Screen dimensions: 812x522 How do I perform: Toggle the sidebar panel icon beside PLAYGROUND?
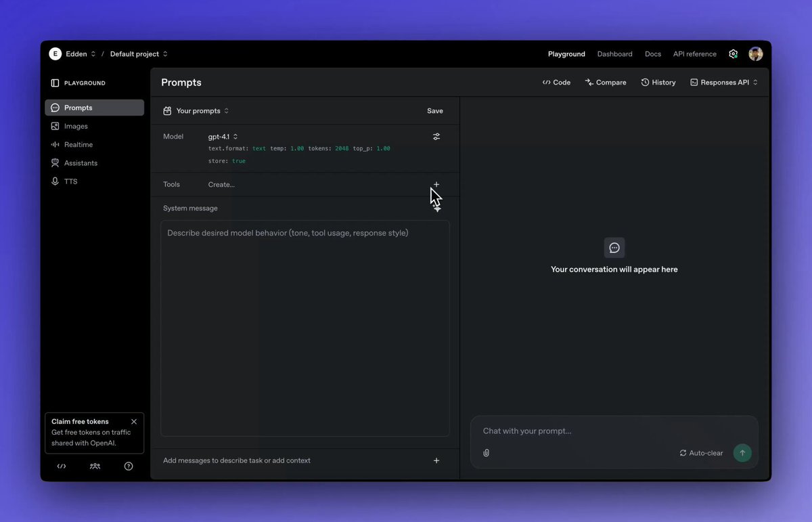coord(55,83)
